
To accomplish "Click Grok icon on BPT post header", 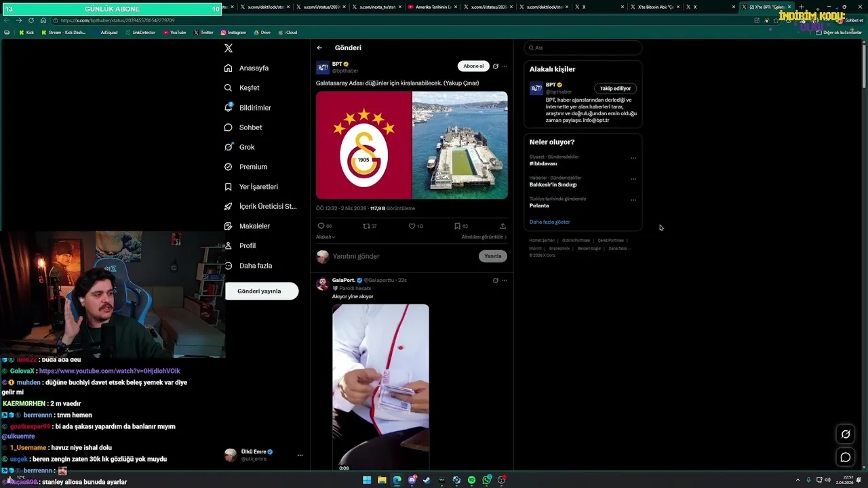I will 496,66.
